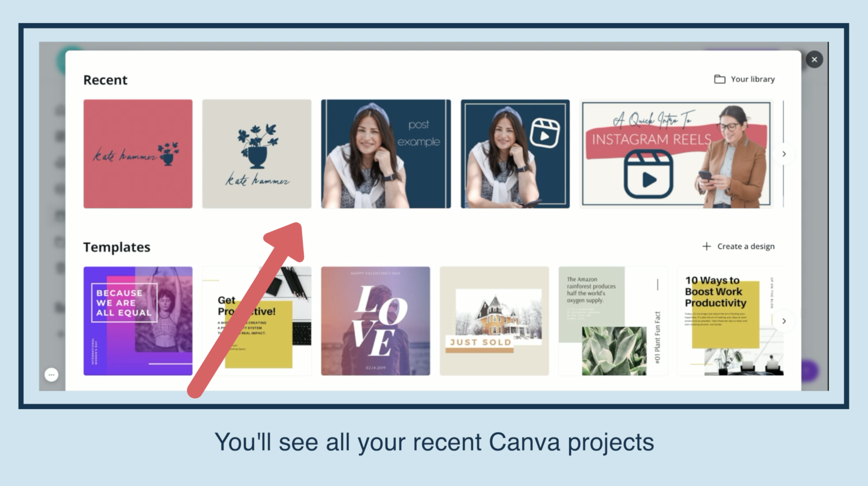
Task: Select the red kate hammer logo design
Action: click(x=138, y=154)
